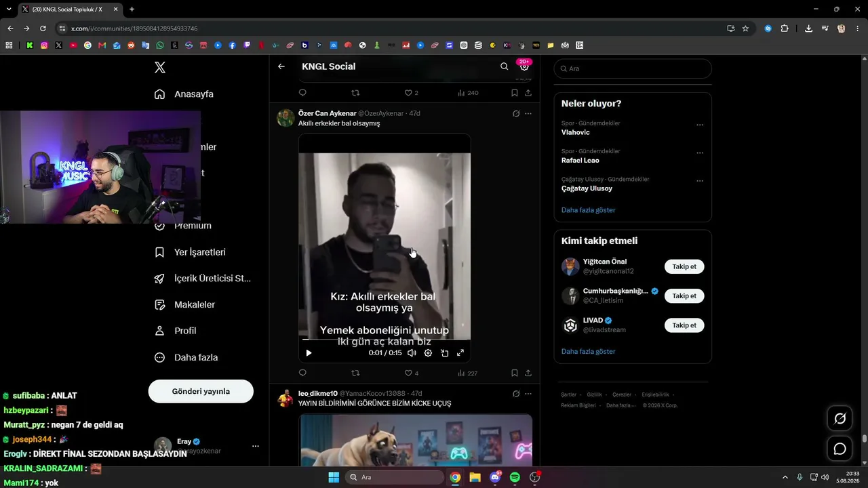This screenshot has height=488, width=868.
Task: Open Yer İşaretleri in the sidebar
Action: coord(191,252)
